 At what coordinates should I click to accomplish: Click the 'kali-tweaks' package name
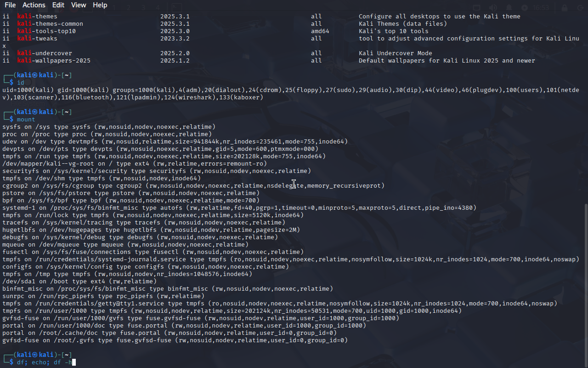[x=37, y=39]
